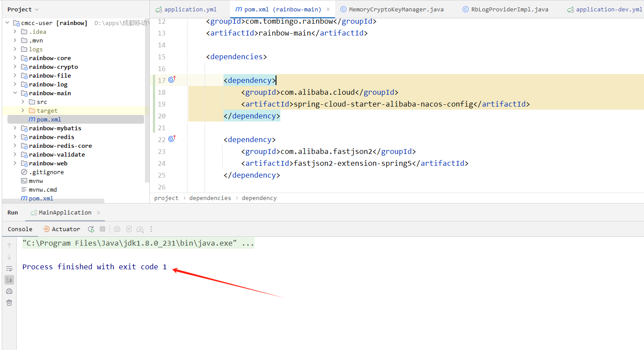Select the Actuator tab
Screen dimensions: 644x350
(x=61, y=229)
